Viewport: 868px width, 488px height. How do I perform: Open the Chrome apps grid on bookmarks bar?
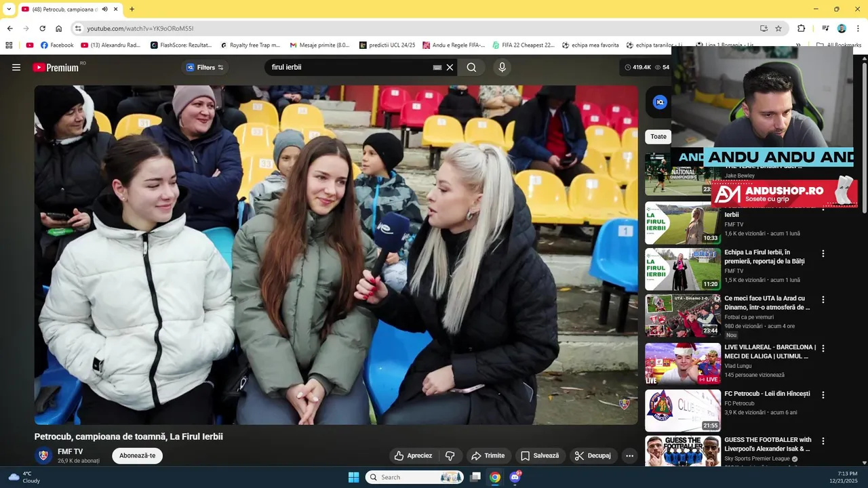(x=9, y=45)
